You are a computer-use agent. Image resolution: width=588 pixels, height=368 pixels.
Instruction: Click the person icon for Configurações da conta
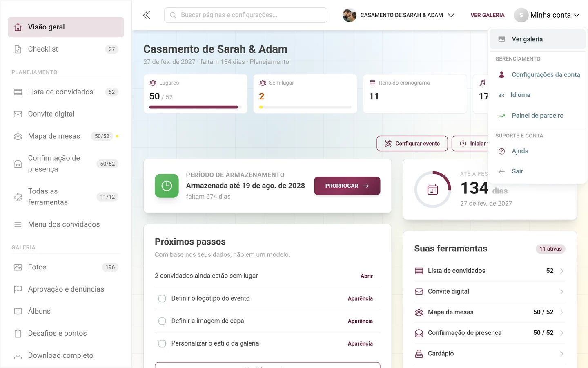(502, 74)
